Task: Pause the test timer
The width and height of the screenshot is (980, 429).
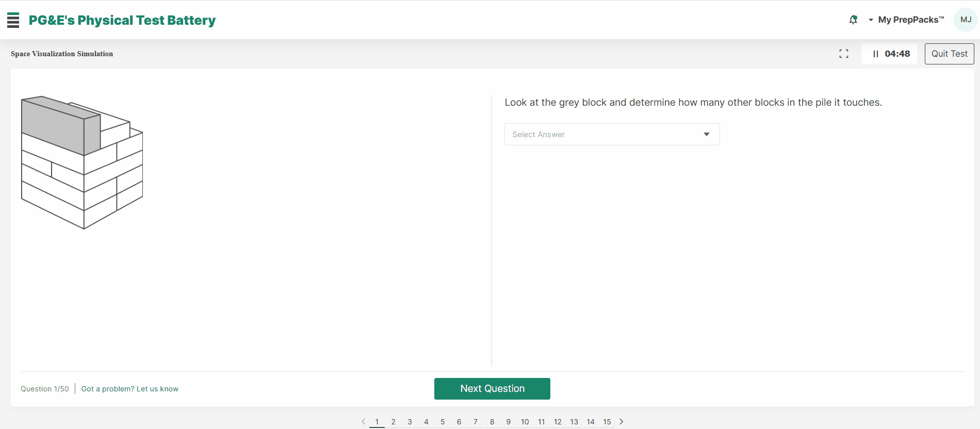Action: (x=875, y=54)
